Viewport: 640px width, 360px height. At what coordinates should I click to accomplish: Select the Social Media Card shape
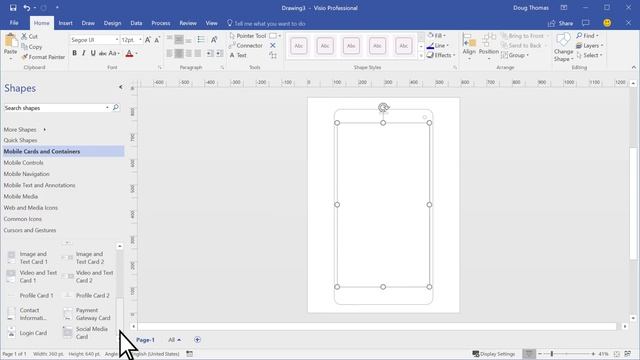point(87,333)
